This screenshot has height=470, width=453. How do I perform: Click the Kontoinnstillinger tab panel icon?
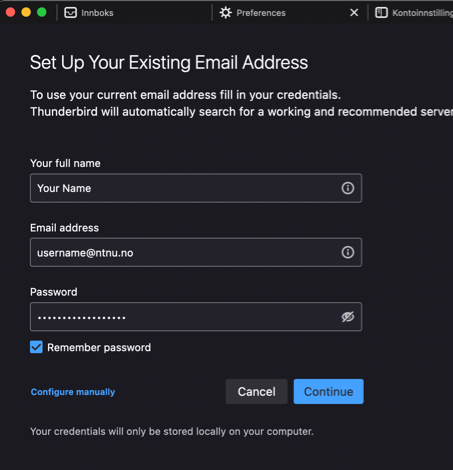(381, 13)
